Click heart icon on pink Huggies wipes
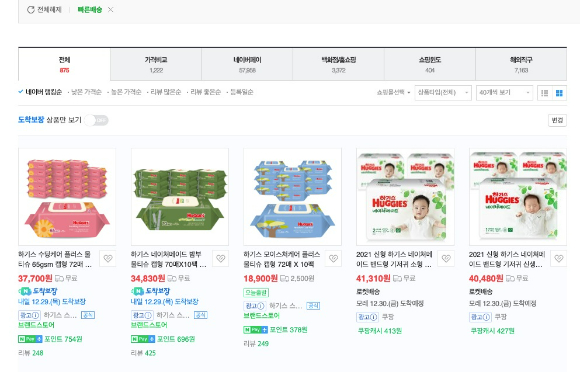The width and height of the screenshot is (580, 372). tap(108, 258)
